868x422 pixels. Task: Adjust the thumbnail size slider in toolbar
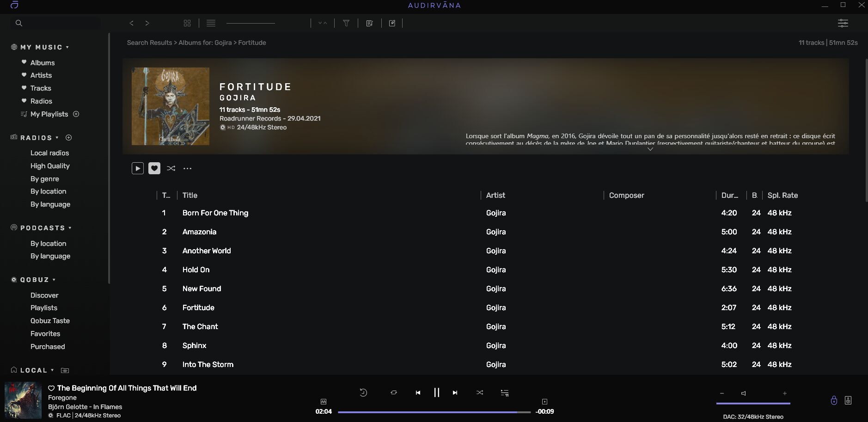coord(251,23)
